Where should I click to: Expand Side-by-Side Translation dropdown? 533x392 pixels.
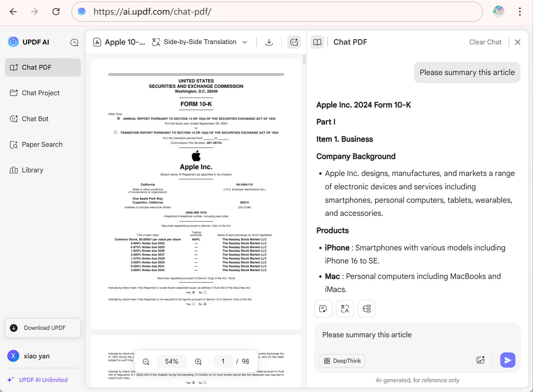(x=245, y=42)
